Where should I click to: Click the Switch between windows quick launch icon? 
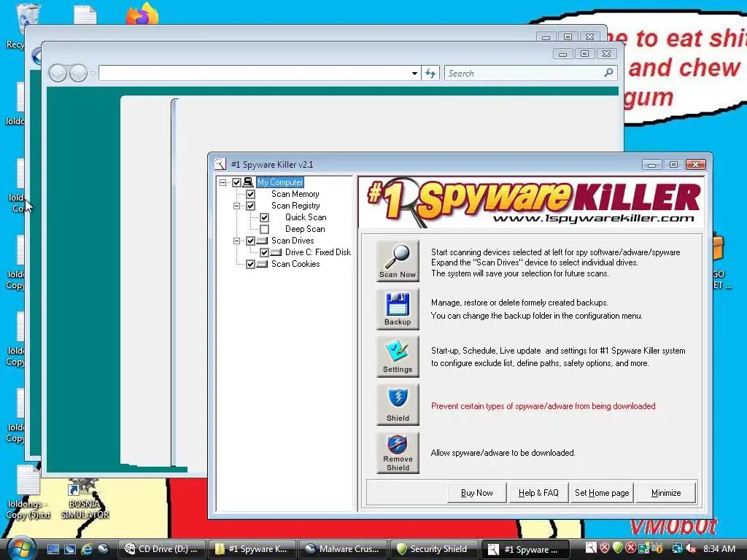(70, 549)
